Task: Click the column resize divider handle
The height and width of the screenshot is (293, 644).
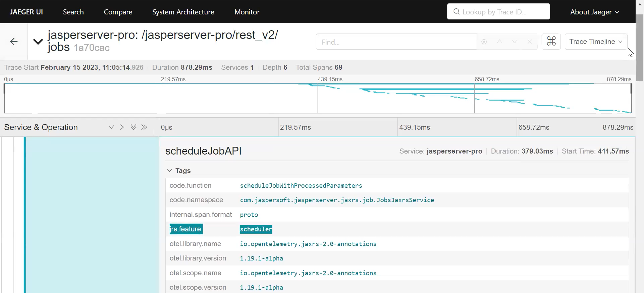Action: click(155, 133)
